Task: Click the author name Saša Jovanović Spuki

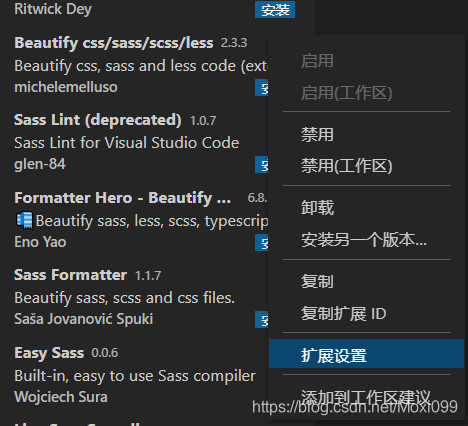Action: tap(84, 319)
